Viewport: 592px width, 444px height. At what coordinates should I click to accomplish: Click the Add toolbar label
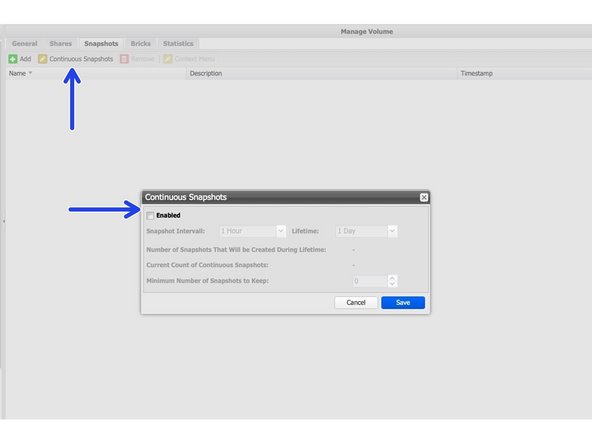click(25, 59)
